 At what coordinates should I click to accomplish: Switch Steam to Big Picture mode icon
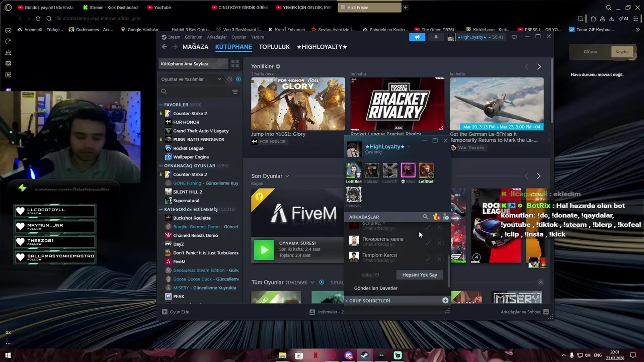(x=514, y=37)
